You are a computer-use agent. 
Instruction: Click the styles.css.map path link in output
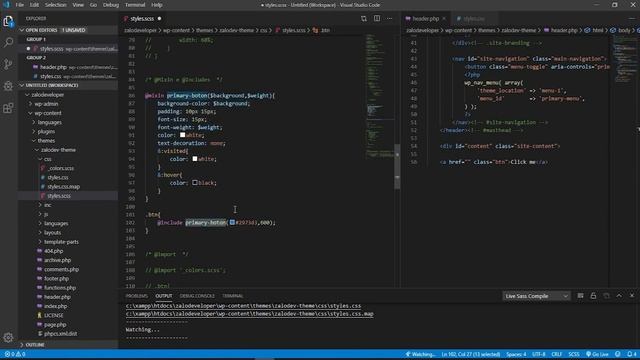coord(249,314)
